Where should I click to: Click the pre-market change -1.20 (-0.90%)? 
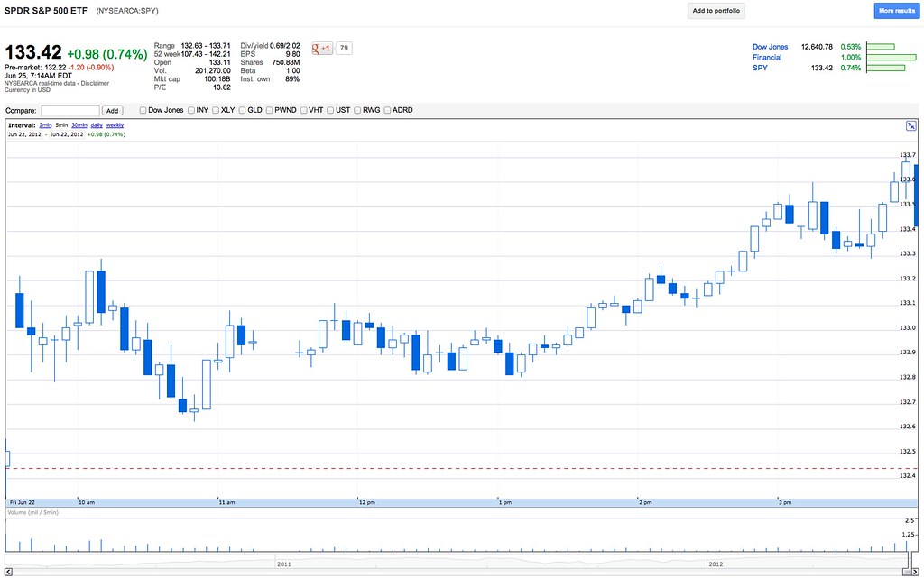91,68
